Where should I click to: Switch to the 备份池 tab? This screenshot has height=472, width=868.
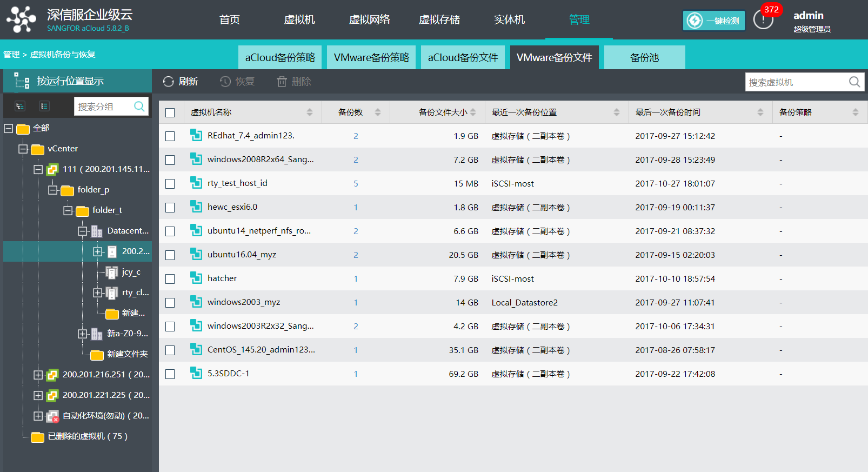tap(645, 57)
